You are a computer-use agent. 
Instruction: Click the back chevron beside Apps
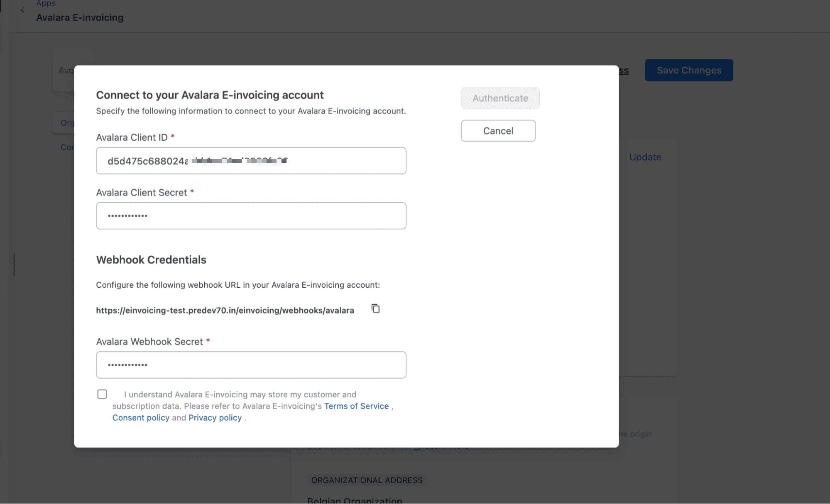[x=22, y=10]
